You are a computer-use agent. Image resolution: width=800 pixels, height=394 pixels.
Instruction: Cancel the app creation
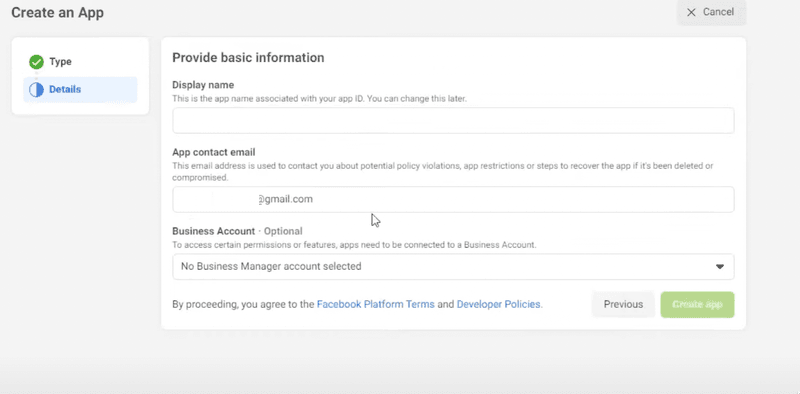point(711,12)
